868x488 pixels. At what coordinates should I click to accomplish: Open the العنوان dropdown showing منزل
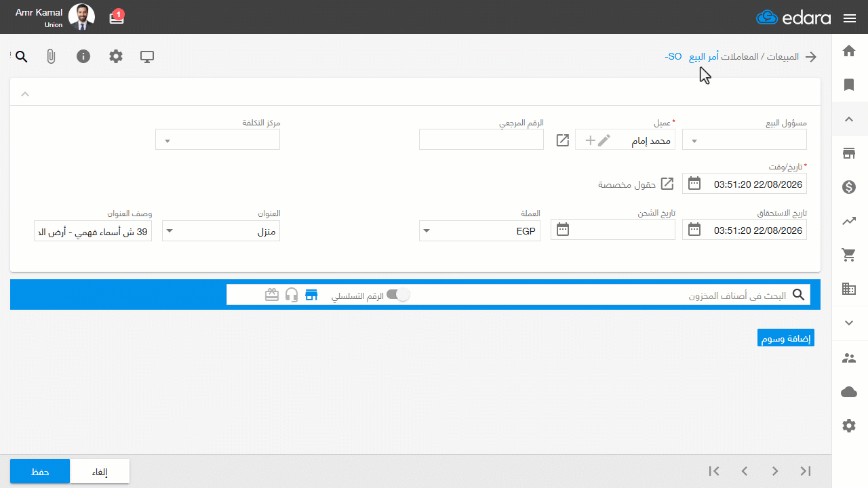pyautogui.click(x=221, y=231)
